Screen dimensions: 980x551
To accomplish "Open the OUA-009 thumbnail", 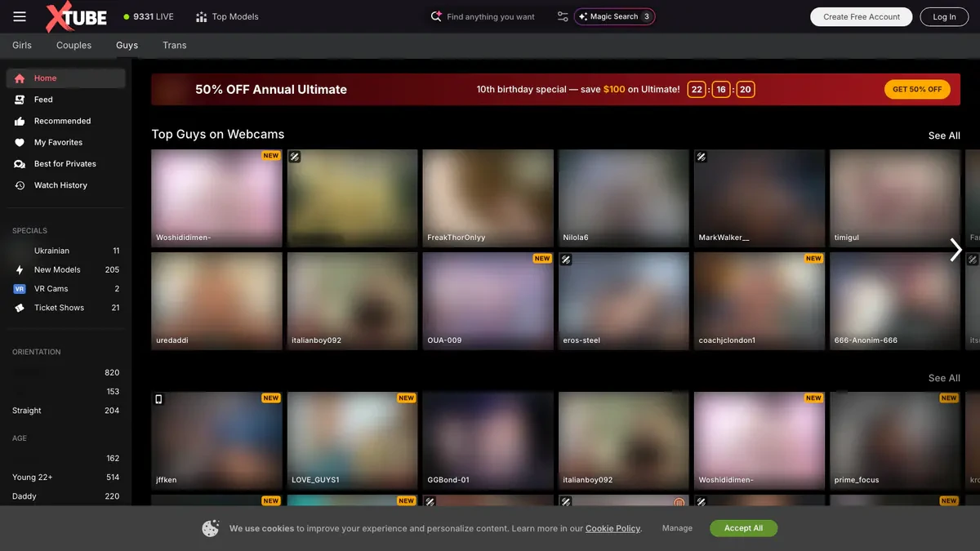I will pos(488,300).
